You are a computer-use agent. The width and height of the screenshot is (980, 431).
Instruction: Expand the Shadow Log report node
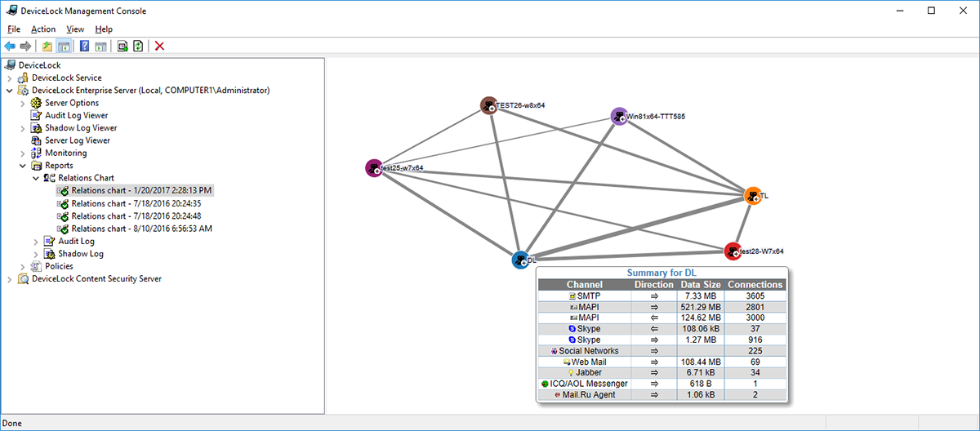click(35, 254)
